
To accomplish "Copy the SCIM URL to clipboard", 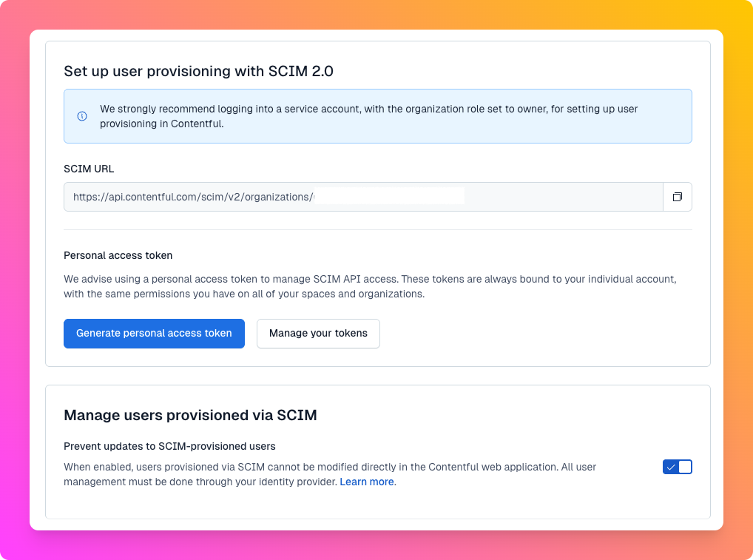I will coord(677,197).
